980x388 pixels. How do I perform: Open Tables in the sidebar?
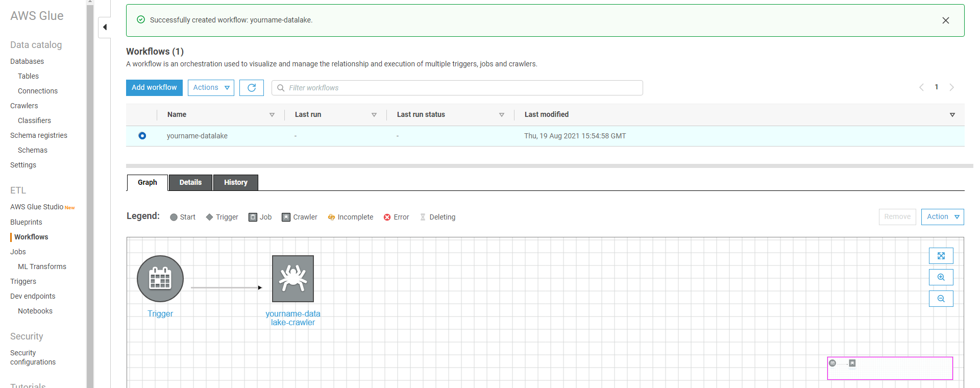(28, 76)
